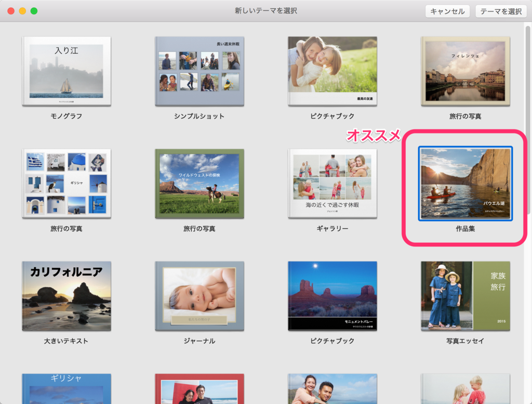Viewport: 532px width, 404px height.
Task: Pick the モニュメントバレー picture book cover
Action: 332,296
